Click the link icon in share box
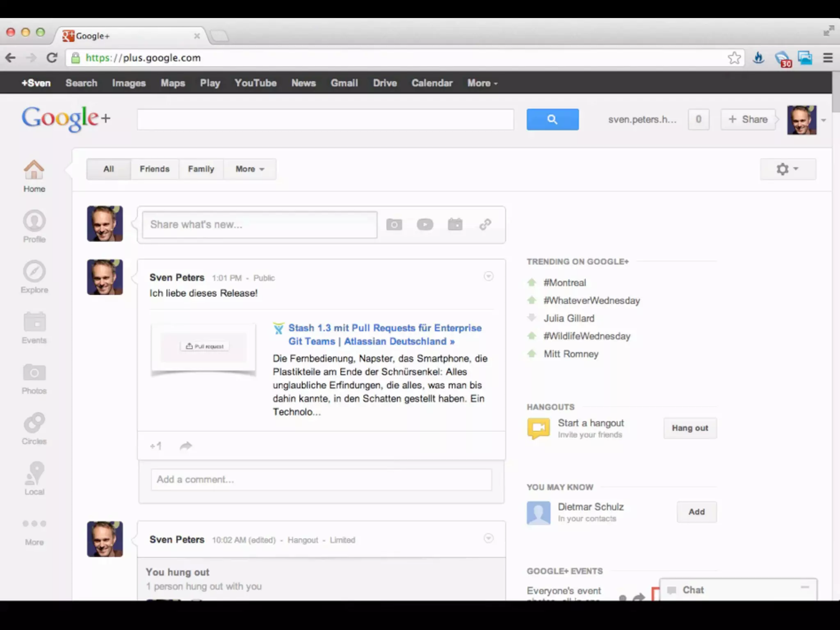The height and width of the screenshot is (630, 840). point(485,224)
